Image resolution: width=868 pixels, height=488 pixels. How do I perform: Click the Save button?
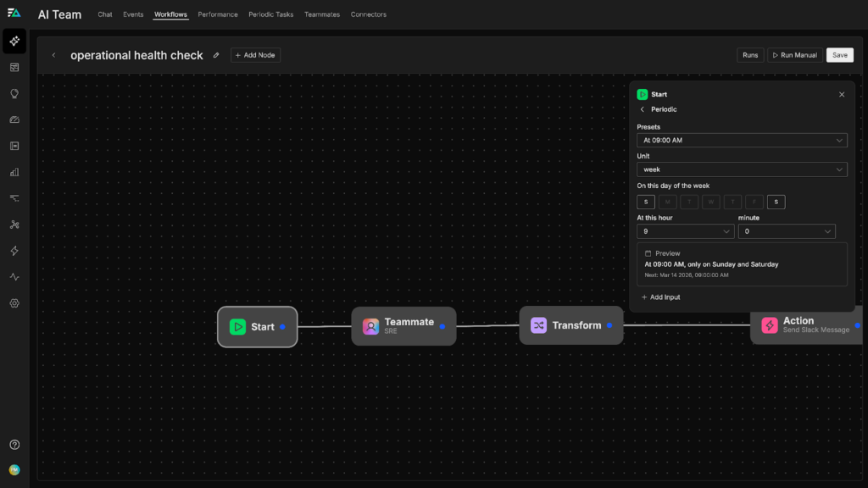(x=839, y=55)
